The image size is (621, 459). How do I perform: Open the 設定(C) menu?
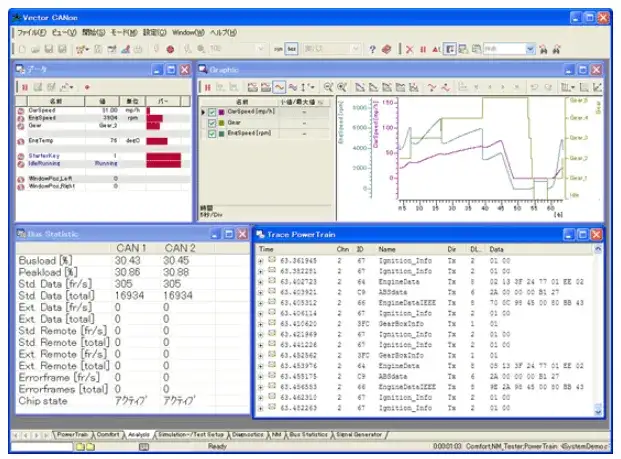154,33
